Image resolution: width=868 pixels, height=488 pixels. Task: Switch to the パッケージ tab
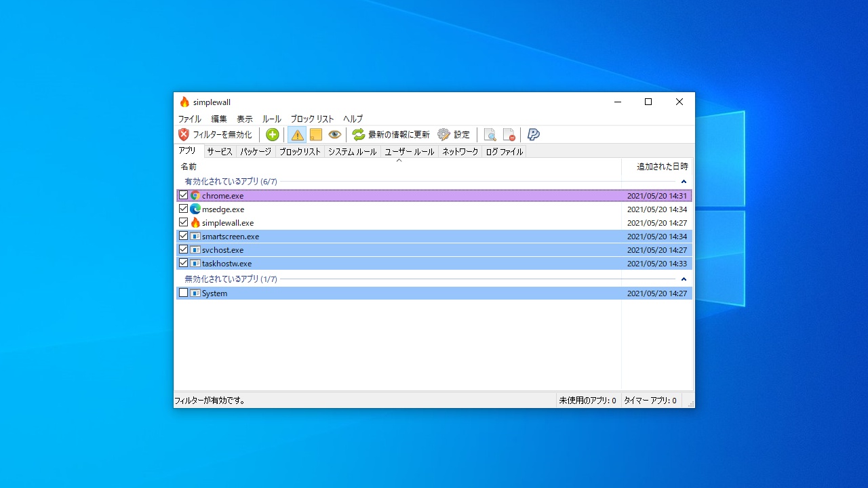tap(256, 152)
